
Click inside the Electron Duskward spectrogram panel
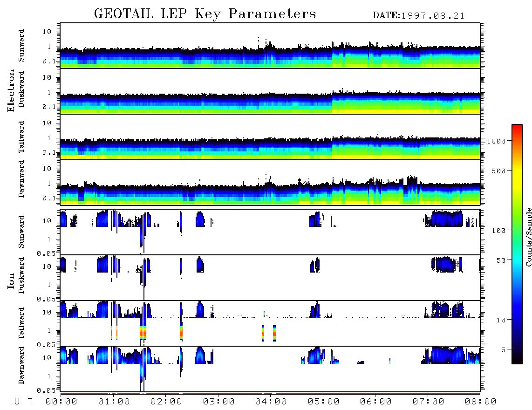coord(270,91)
